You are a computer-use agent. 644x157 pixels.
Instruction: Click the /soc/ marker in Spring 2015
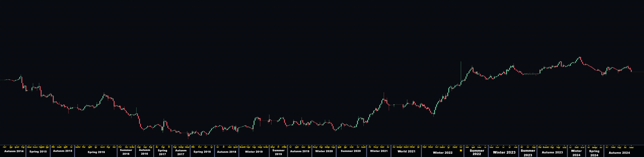click(35, 147)
